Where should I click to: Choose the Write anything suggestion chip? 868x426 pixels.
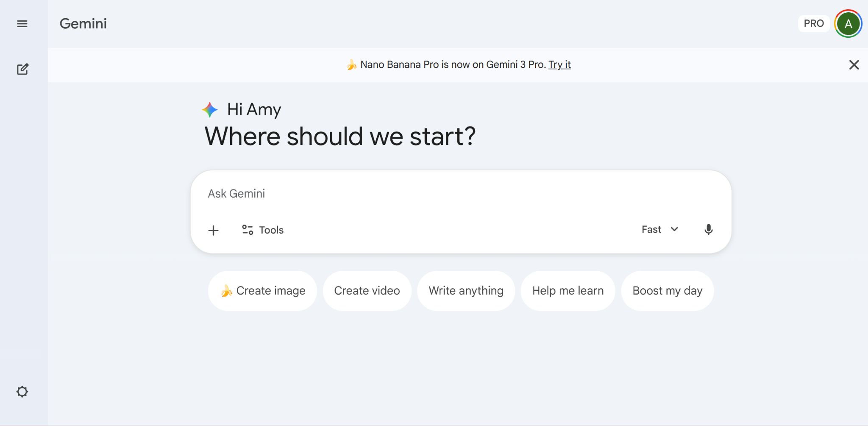[x=466, y=291]
